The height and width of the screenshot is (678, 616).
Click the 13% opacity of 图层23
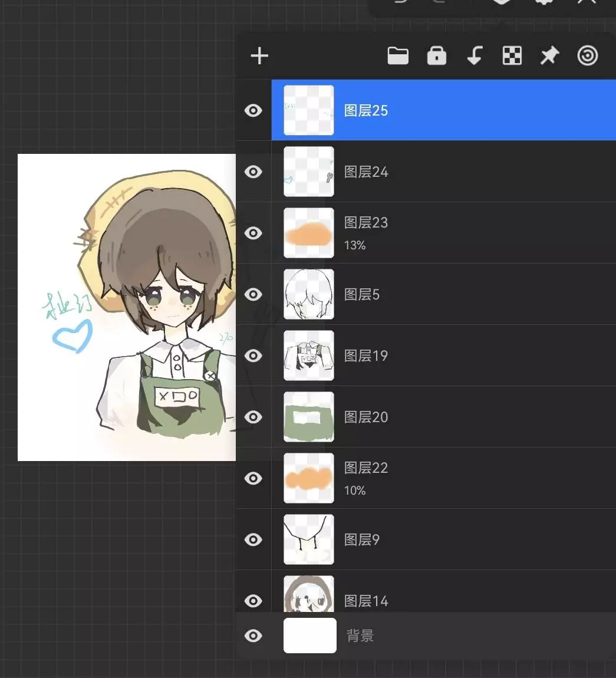pos(355,245)
